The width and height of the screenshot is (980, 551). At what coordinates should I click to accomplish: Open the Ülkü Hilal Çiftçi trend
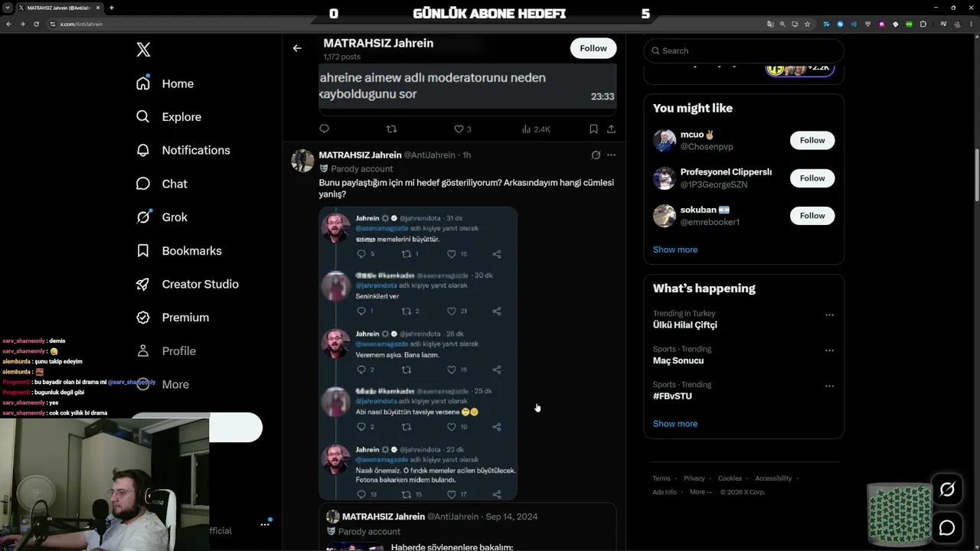coord(685,325)
